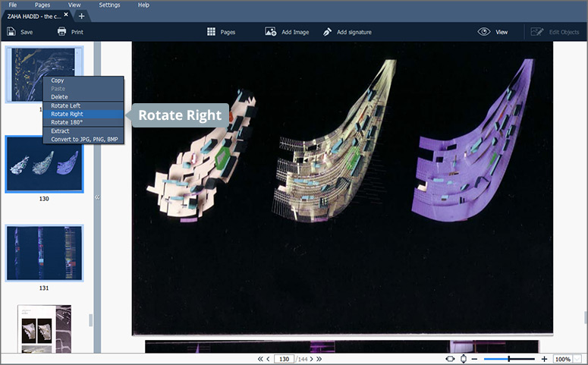Select Delete in the context menu
Viewport: 588px width, 365px height.
(x=83, y=97)
